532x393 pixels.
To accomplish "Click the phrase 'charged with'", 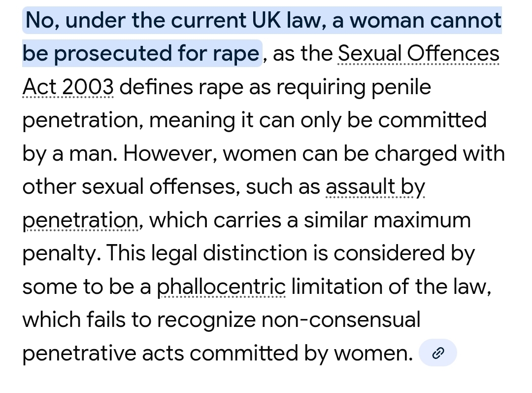I will click(440, 153).
